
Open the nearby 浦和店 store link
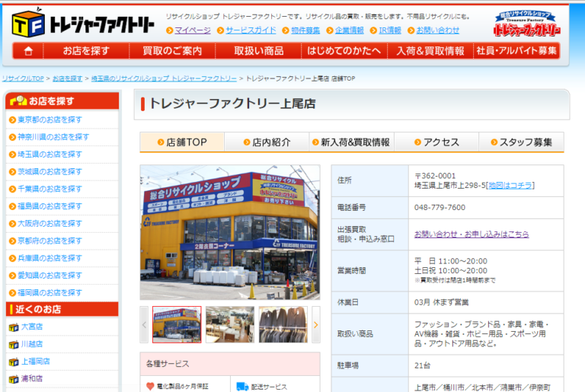coord(32,378)
